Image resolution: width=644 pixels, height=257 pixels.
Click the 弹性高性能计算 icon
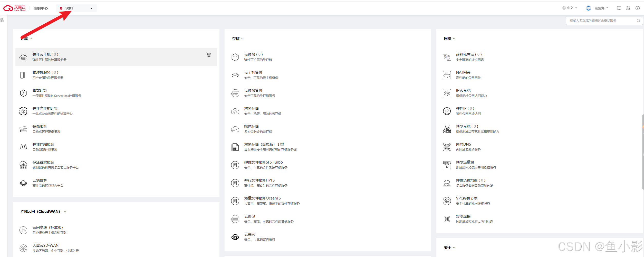(x=23, y=111)
